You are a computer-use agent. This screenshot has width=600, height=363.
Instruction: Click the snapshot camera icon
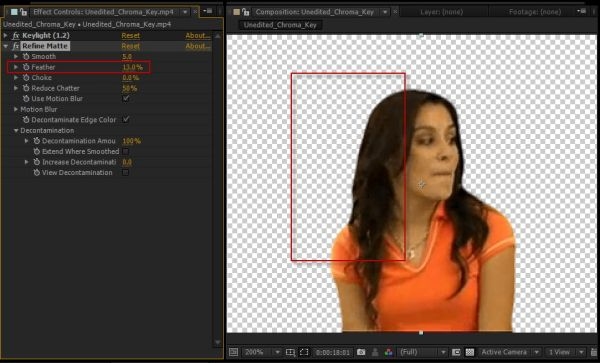point(360,352)
